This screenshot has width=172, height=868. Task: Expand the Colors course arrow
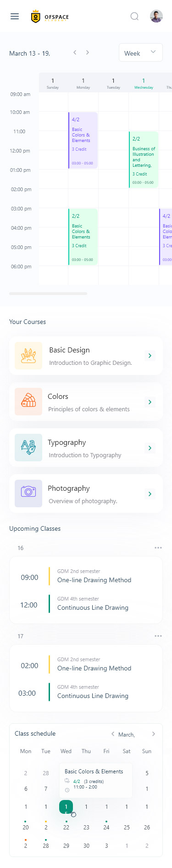tap(150, 402)
